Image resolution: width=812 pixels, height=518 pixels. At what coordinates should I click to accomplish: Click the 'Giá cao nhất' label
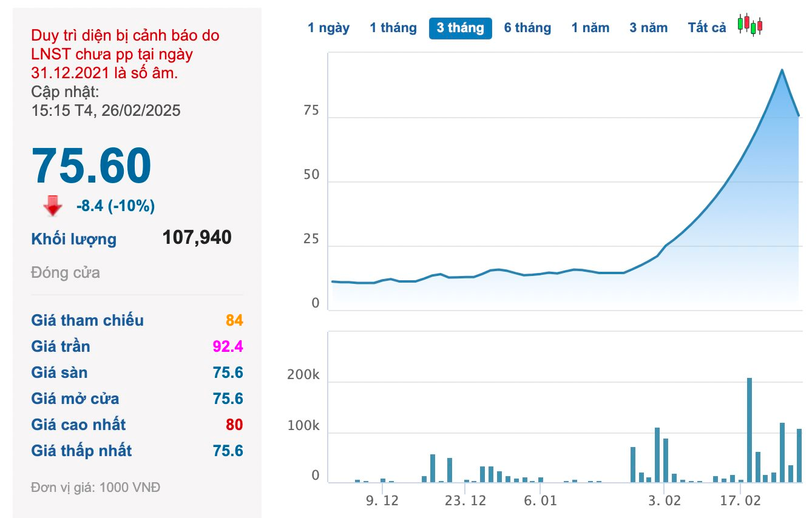point(78,425)
